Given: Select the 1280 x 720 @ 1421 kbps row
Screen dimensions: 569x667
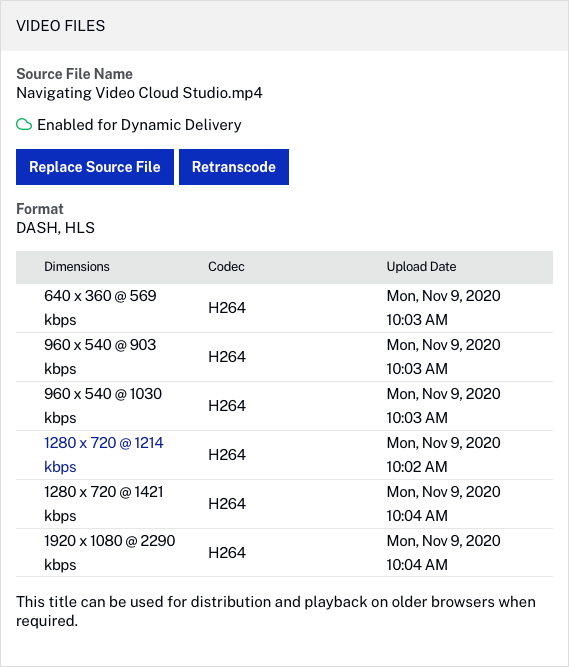Looking at the screenshot, I should pos(284,504).
